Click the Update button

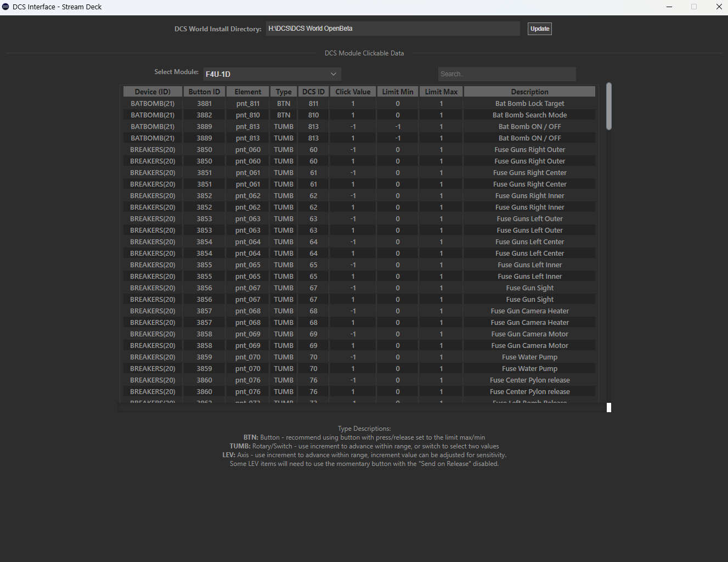[x=540, y=29]
